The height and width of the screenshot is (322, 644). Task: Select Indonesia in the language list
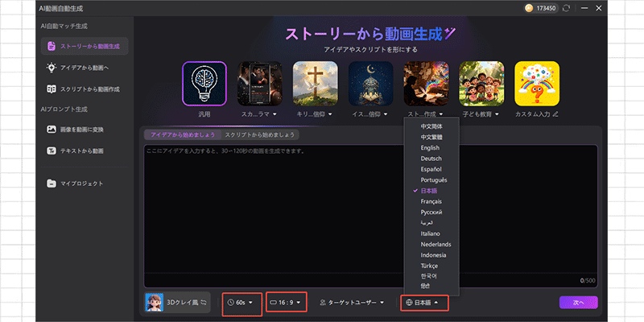point(431,255)
